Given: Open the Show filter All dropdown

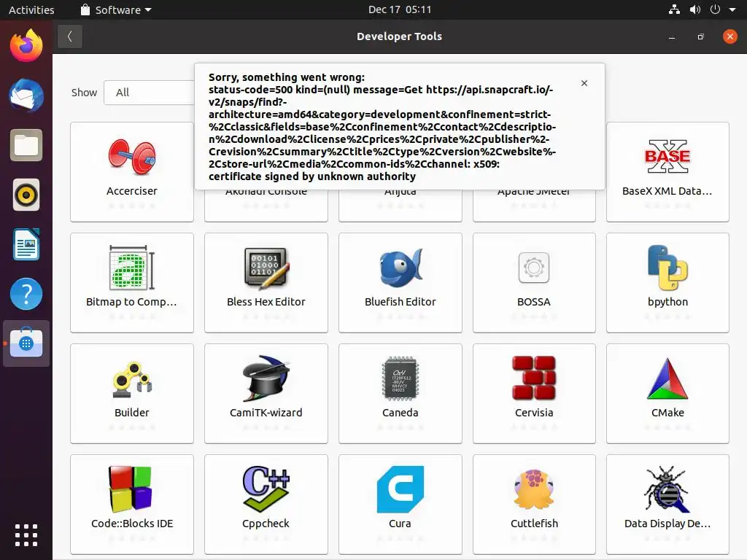Looking at the screenshot, I should tap(150, 93).
